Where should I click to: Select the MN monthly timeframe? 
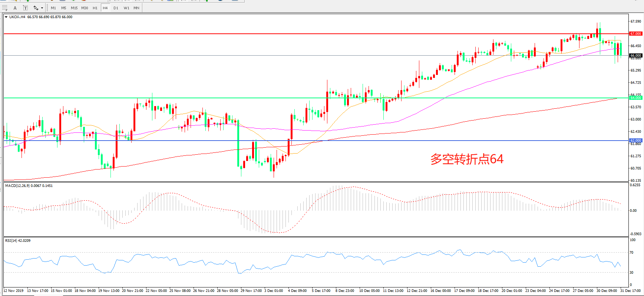point(136,8)
